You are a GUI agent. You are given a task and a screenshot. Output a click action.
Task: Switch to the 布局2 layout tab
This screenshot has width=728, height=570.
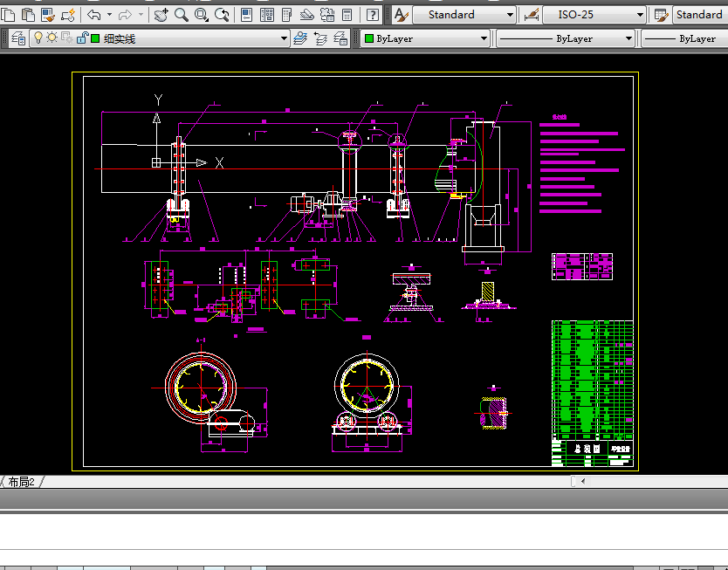pos(22,482)
